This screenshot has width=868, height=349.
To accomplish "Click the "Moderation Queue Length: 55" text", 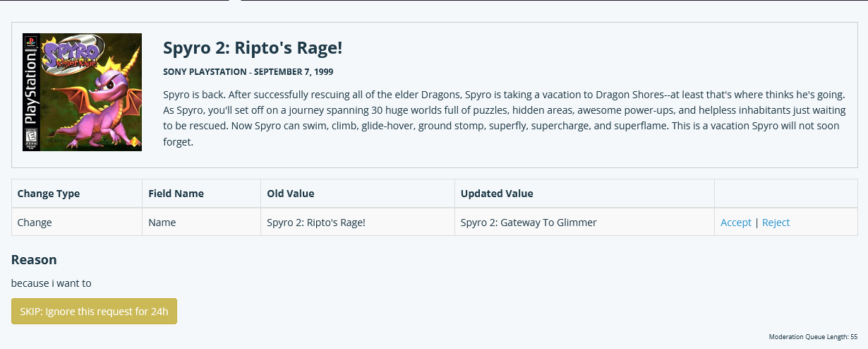I will coord(813,337).
